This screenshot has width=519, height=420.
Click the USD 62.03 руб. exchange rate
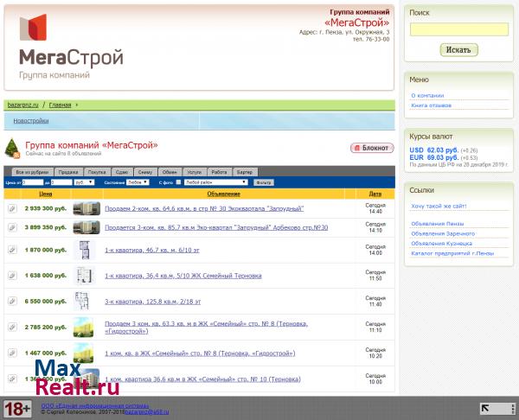pos(433,150)
